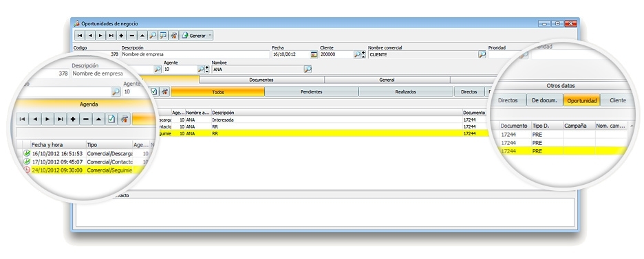Select the Comercial/Contacto type cell
The image size is (644, 259).
click(109, 162)
